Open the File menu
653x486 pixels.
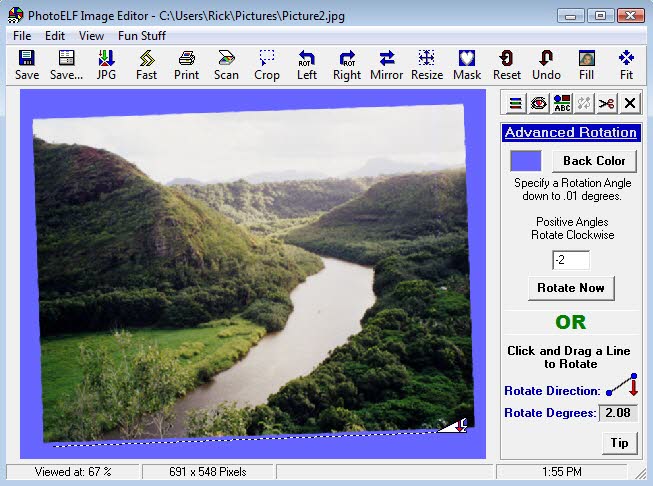(22, 36)
